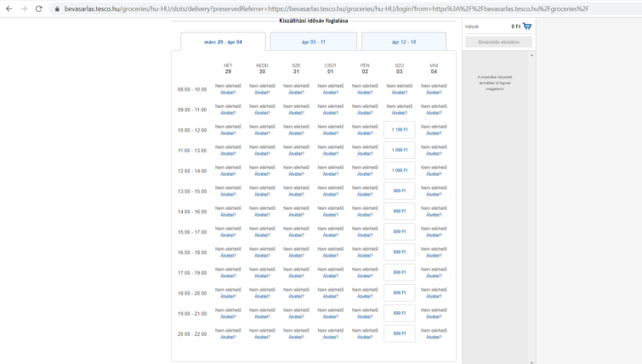Pick Saturday 20:00 - 22:00 slot for 899 Ft
Viewport: 642px width, 364px height.
399,333
